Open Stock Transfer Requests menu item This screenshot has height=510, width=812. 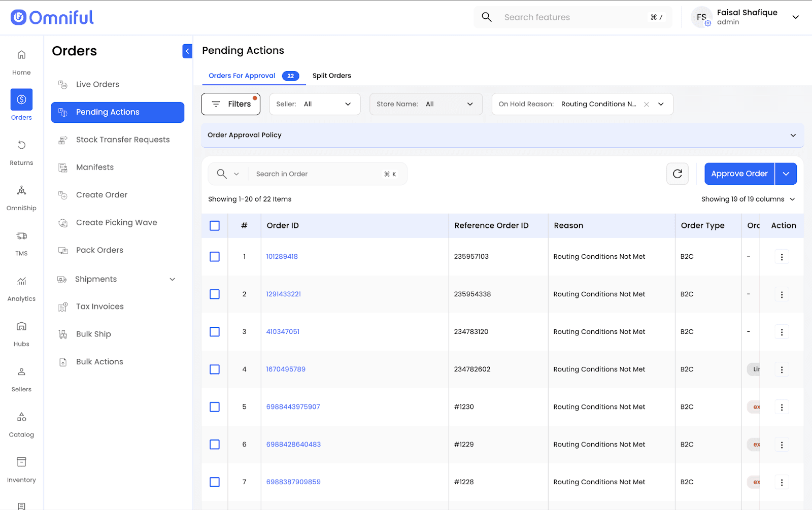tap(123, 140)
